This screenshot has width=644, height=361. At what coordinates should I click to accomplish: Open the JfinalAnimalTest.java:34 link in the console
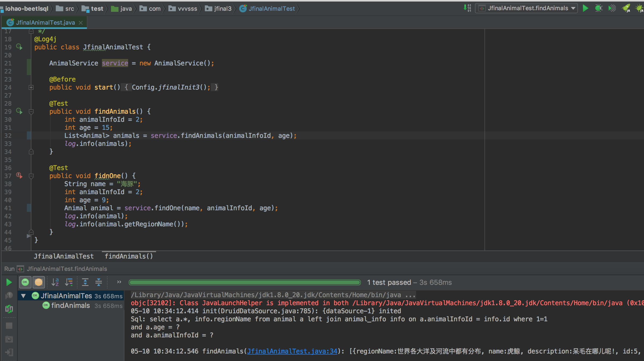pos(292,351)
